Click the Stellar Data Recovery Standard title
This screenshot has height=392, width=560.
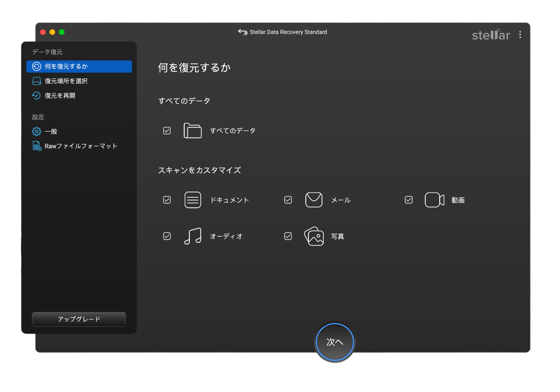point(288,32)
